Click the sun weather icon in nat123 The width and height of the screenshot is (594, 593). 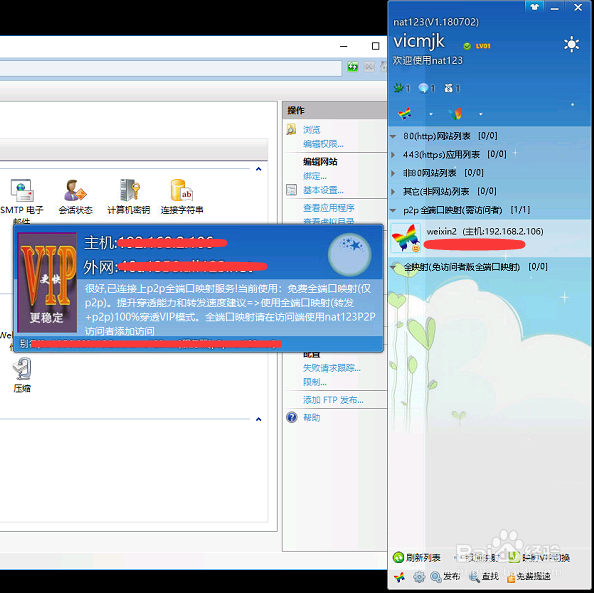571,44
